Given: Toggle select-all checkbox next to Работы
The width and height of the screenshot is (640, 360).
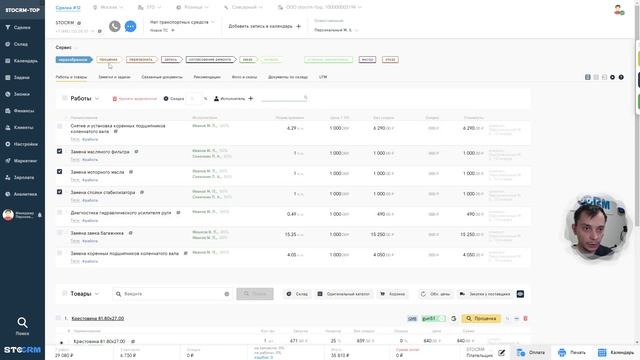Looking at the screenshot, I should click(64, 98).
